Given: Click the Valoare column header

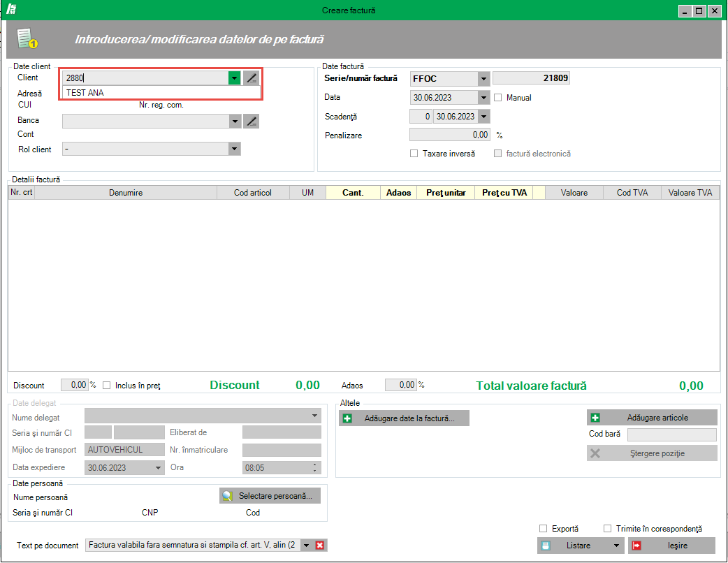Looking at the screenshot, I should pyautogui.click(x=574, y=193).
